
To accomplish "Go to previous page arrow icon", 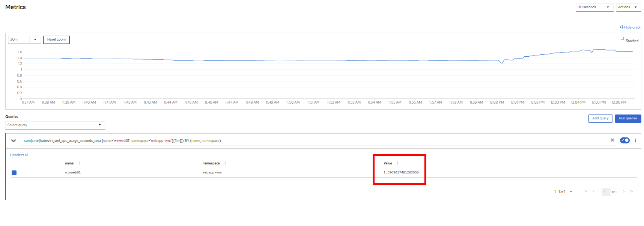I will 594,191.
